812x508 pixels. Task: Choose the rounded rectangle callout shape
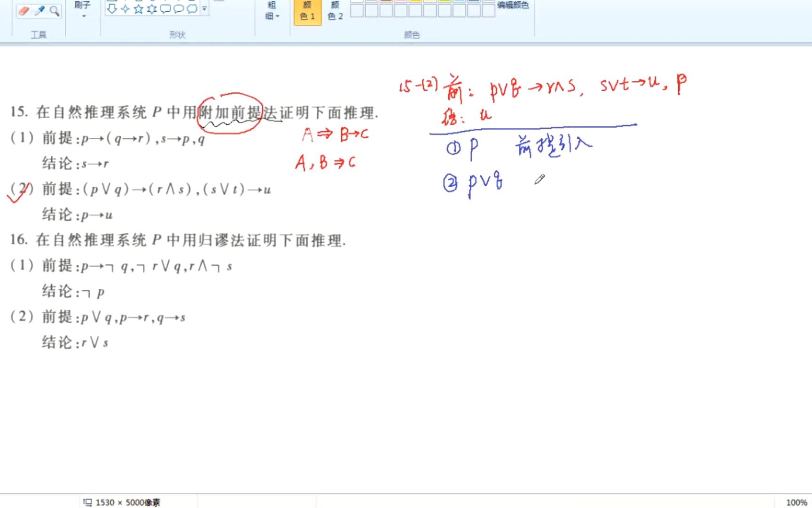[165, 9]
